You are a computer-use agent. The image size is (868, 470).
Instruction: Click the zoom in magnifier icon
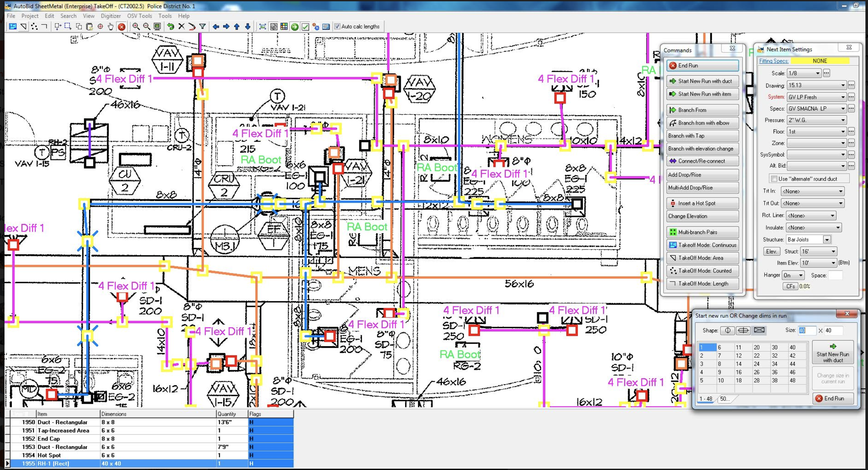pyautogui.click(x=136, y=27)
